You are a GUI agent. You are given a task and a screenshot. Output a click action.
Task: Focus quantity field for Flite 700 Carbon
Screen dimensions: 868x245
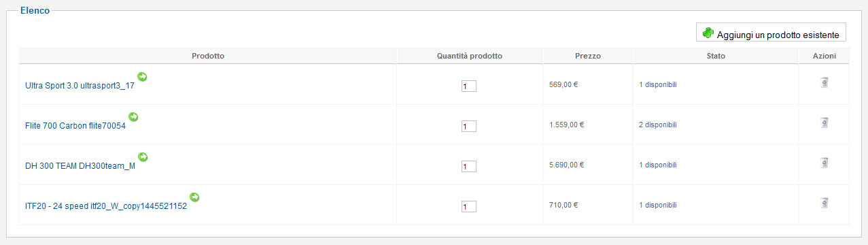(x=469, y=127)
